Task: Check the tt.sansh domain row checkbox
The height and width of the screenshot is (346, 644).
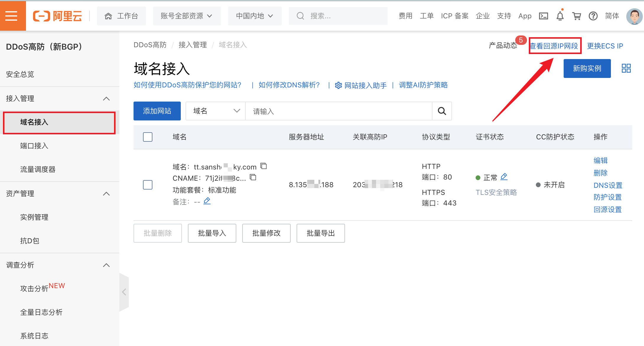Action: 148,185
